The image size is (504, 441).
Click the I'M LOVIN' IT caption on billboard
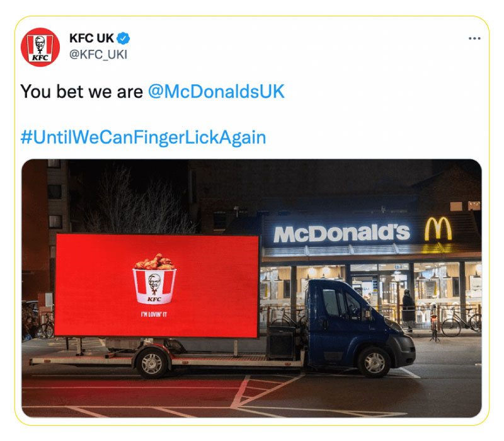[x=154, y=314]
